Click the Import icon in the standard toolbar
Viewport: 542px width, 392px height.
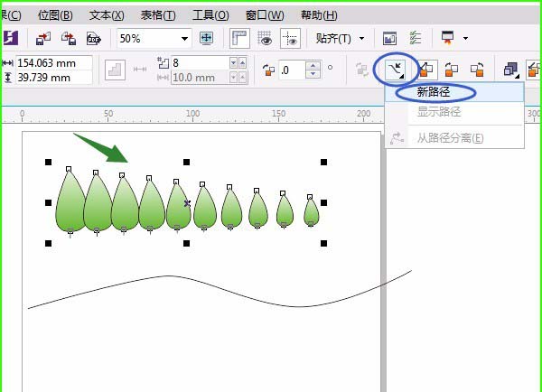click(x=43, y=38)
